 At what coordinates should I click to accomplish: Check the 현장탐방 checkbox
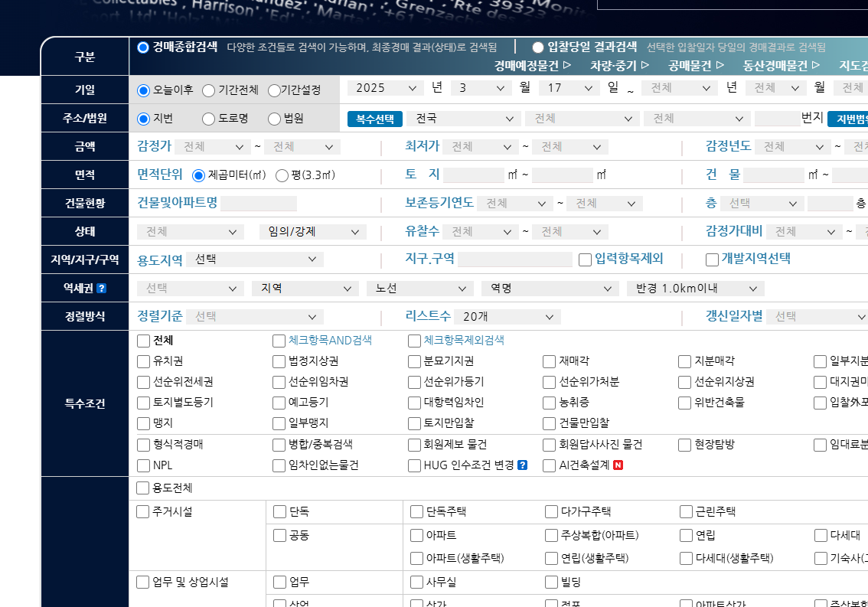pyautogui.click(x=685, y=445)
